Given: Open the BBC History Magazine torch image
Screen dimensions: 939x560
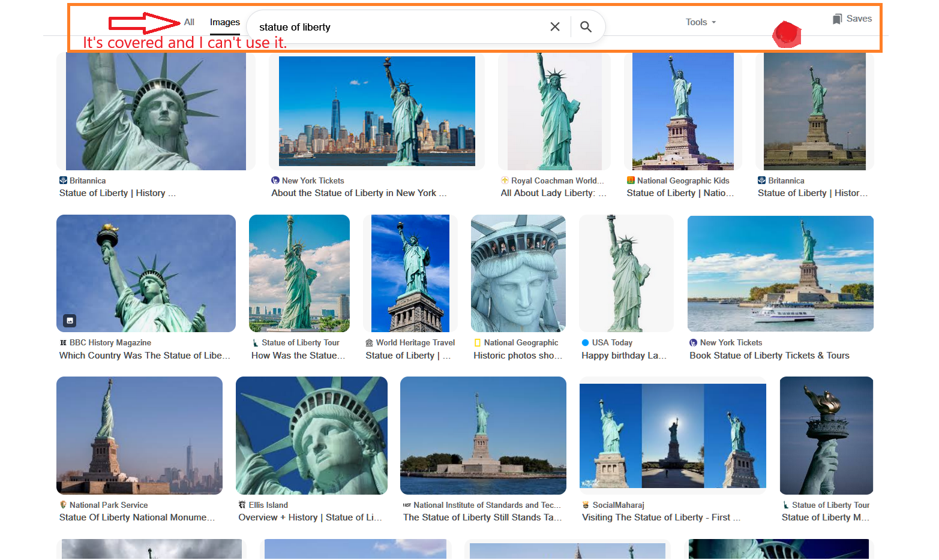Looking at the screenshot, I should 146,273.
